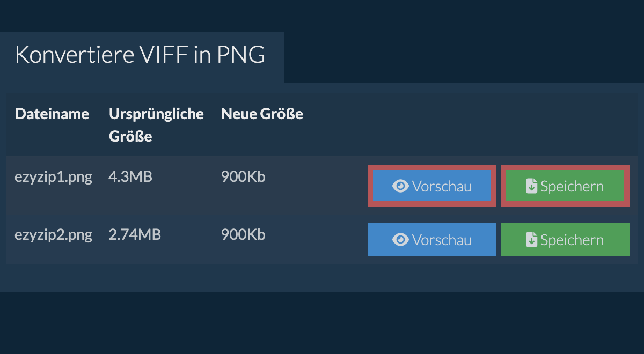Select the ezyzip2.png file name
Viewport: 644px width, 354px height.
53,235
